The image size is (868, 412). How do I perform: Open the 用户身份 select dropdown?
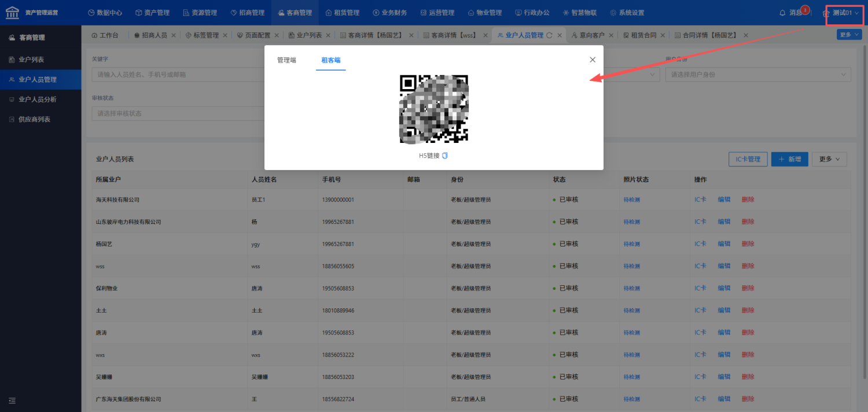point(758,74)
